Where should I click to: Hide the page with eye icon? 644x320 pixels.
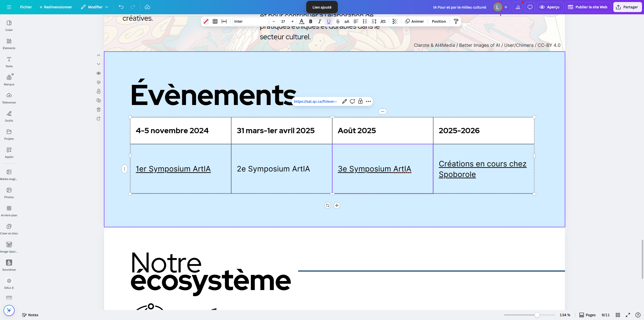click(99, 73)
